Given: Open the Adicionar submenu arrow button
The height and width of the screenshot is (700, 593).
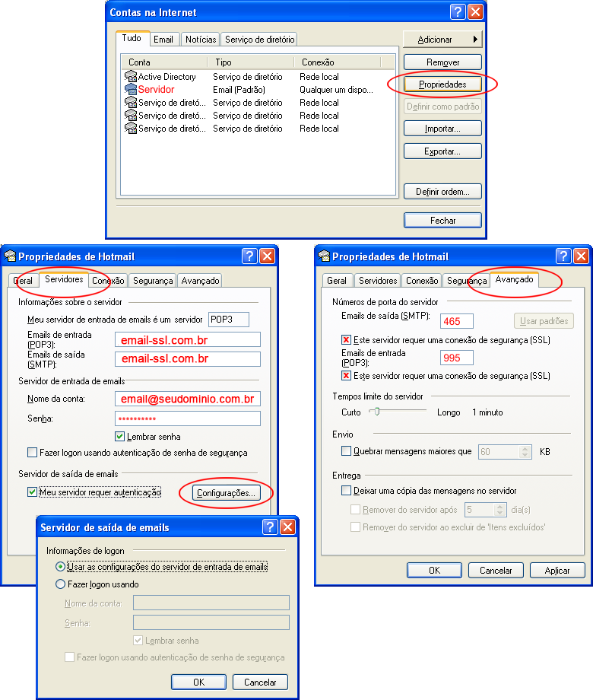Looking at the screenshot, I should tap(442, 40).
